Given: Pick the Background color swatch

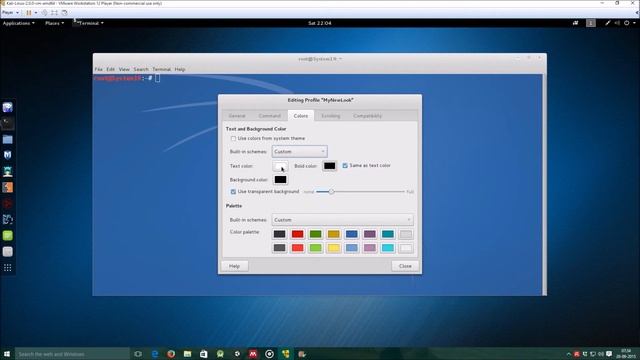Looking at the screenshot, I should point(280,180).
